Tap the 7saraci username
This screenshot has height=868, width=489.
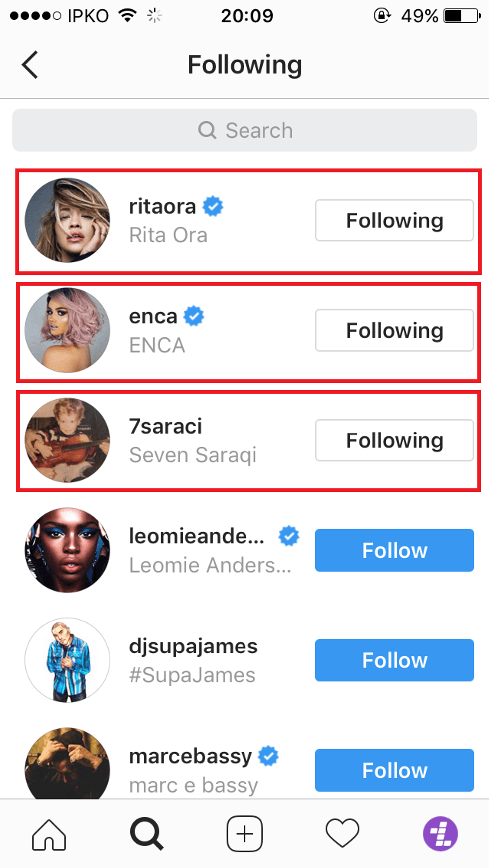coord(165,426)
